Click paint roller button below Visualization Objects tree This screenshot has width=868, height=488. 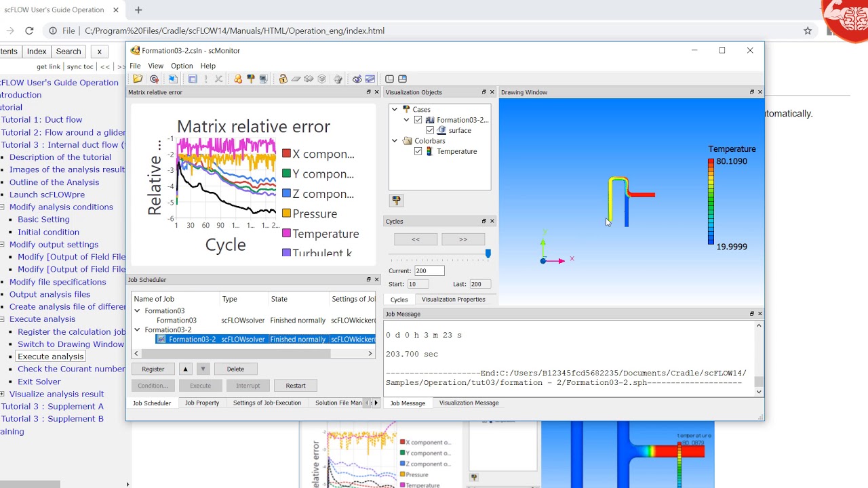(397, 200)
